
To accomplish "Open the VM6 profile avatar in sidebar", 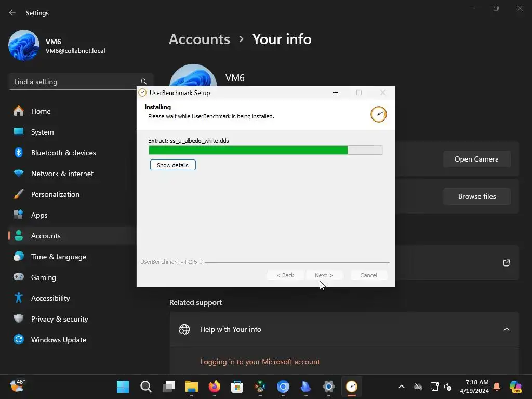I will 24,46.
